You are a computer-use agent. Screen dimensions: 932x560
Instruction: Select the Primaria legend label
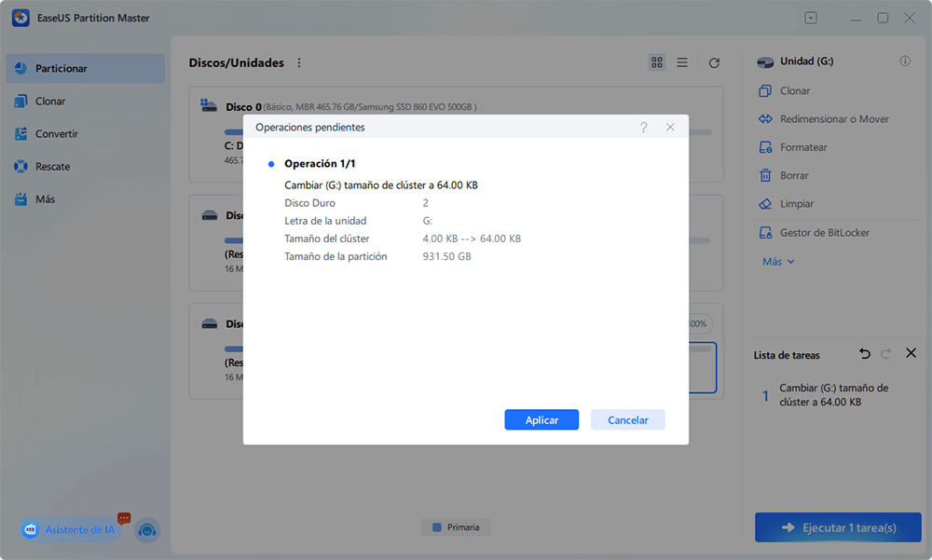(456, 526)
